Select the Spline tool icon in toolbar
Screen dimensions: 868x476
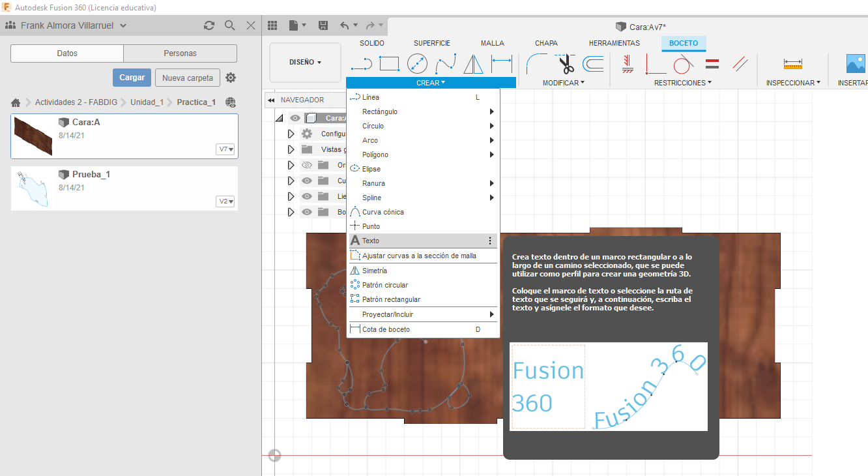coord(445,64)
